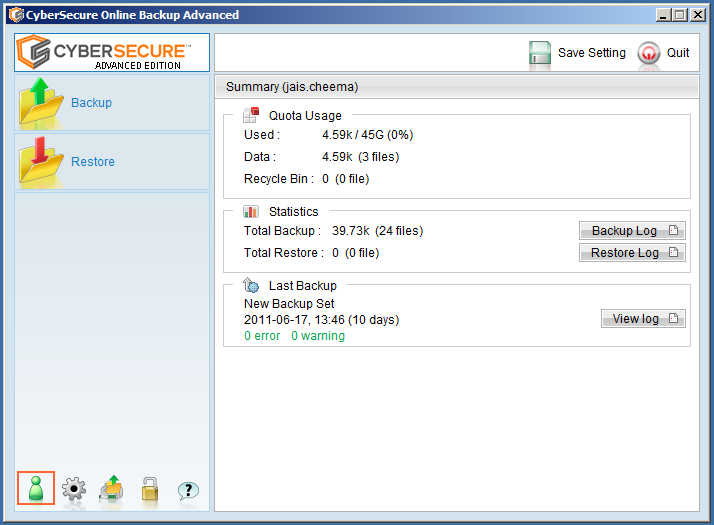Open the backup settings gear icon
The image size is (714, 525).
pos(74,489)
